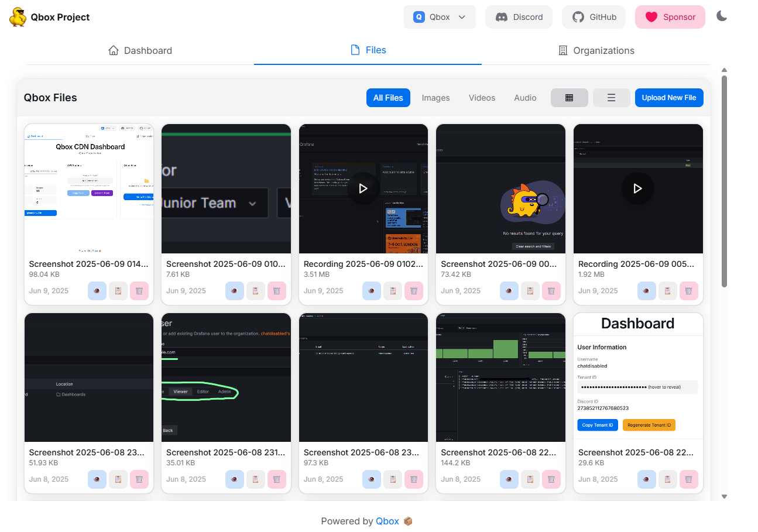This screenshot has width=758, height=532.
Task: Click the Qbox duck logo
Action: [x=18, y=17]
